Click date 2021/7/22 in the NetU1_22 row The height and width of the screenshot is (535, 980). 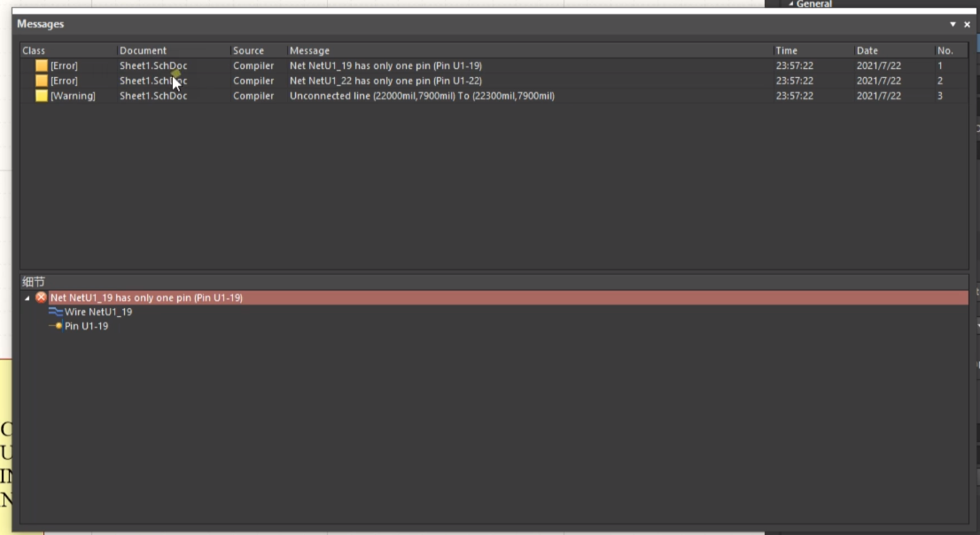879,81
